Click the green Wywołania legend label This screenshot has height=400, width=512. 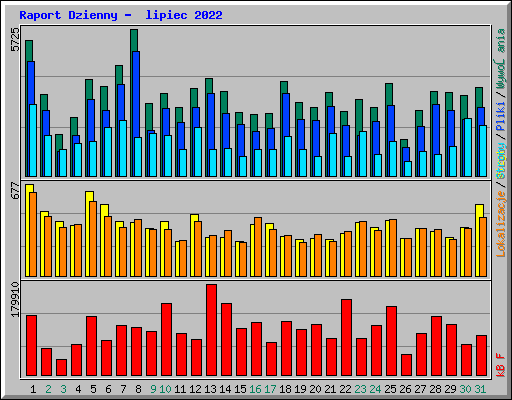[500, 59]
